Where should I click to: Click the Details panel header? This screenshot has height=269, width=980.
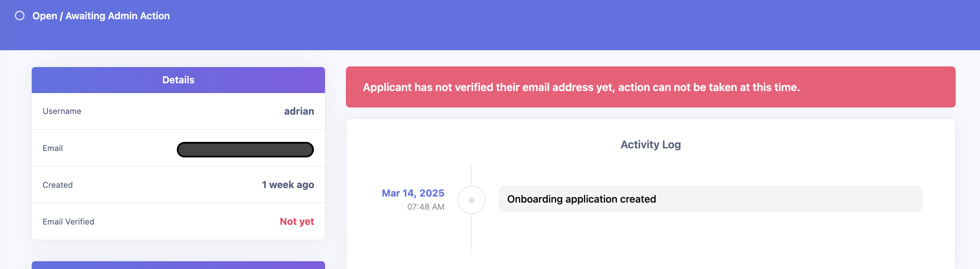pyautogui.click(x=178, y=80)
